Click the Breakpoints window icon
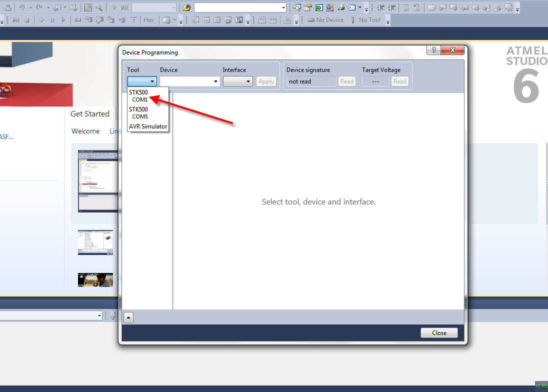548x392 pixels. tap(166, 20)
